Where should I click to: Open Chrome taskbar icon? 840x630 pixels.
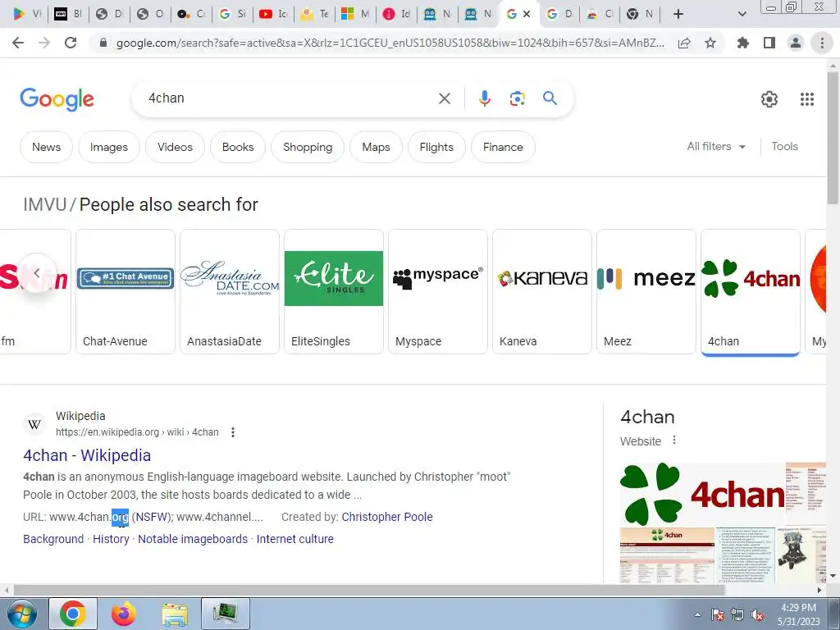click(73, 614)
